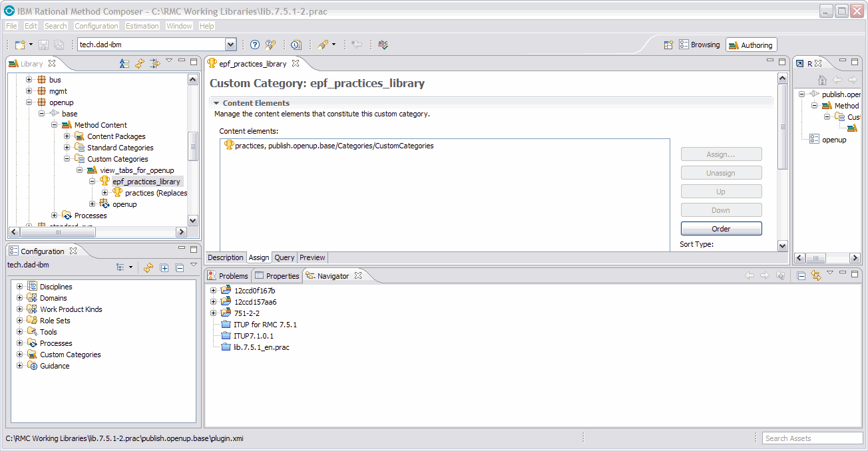Open the Estimation menu
This screenshot has width=868, height=451.
click(x=142, y=26)
